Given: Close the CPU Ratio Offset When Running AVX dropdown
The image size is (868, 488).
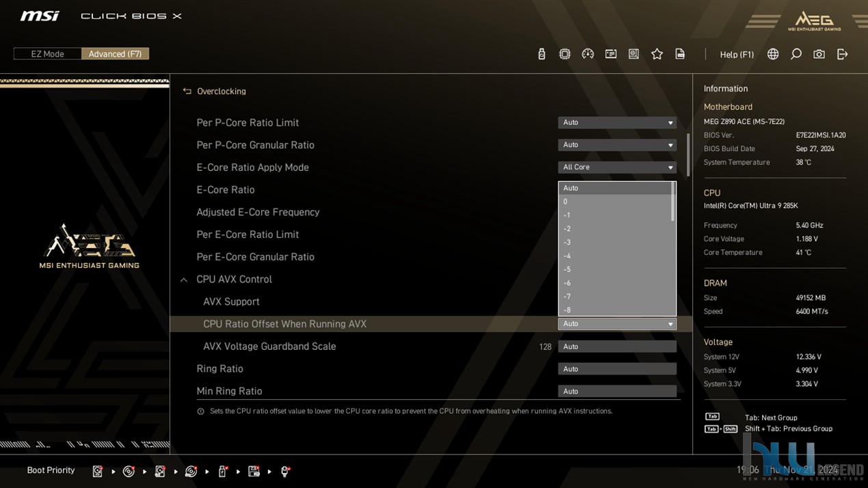Looking at the screenshot, I should click(x=617, y=324).
